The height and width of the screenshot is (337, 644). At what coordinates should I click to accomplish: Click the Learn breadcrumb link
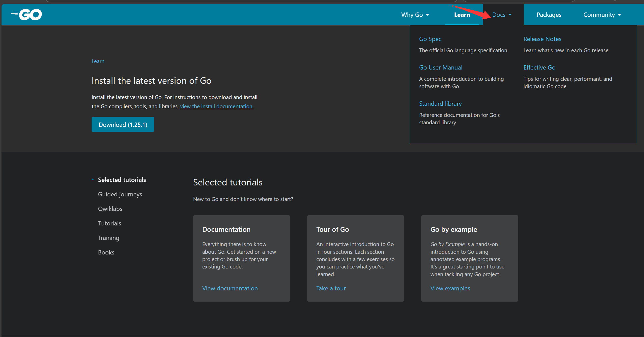pos(98,61)
